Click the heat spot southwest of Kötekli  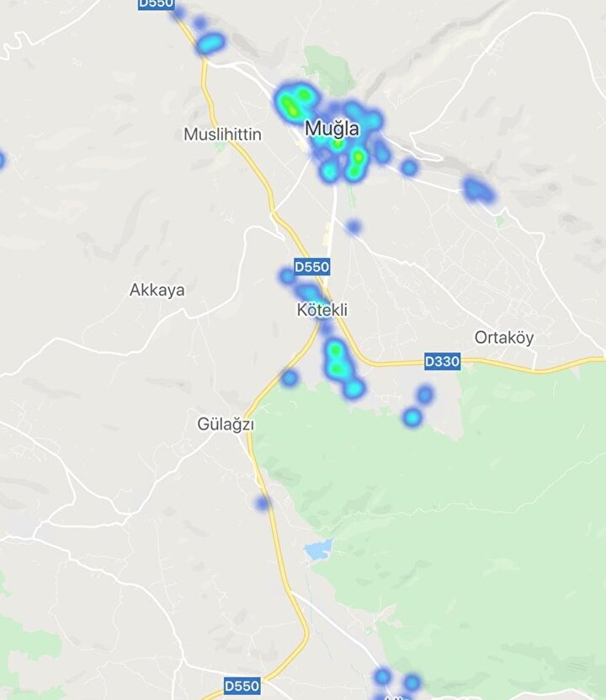tap(289, 378)
